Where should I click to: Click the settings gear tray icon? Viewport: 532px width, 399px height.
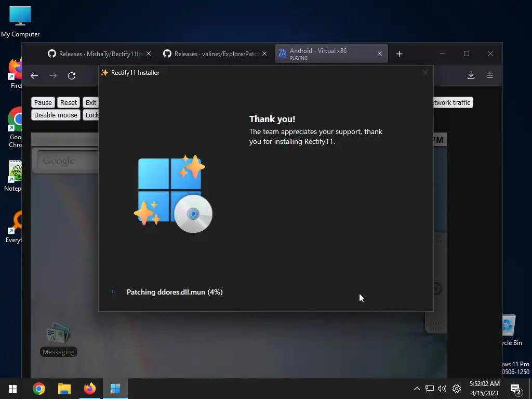(x=457, y=389)
